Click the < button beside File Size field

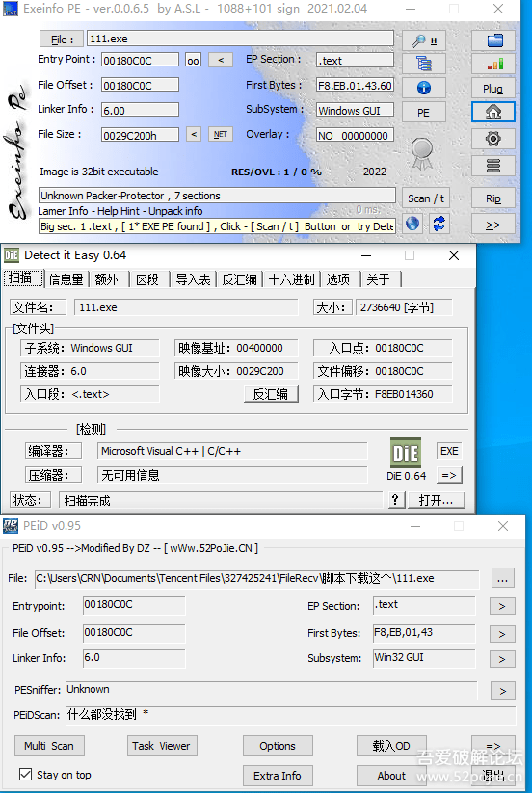coord(194,135)
